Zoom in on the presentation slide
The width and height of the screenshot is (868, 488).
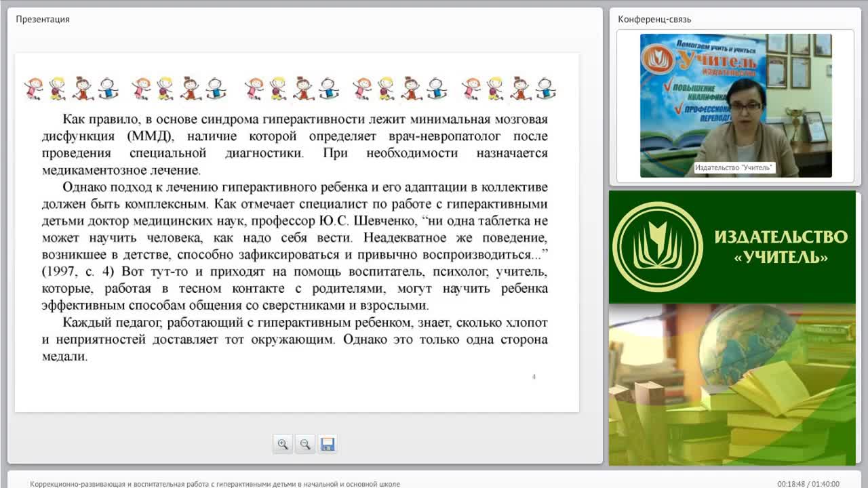283,444
